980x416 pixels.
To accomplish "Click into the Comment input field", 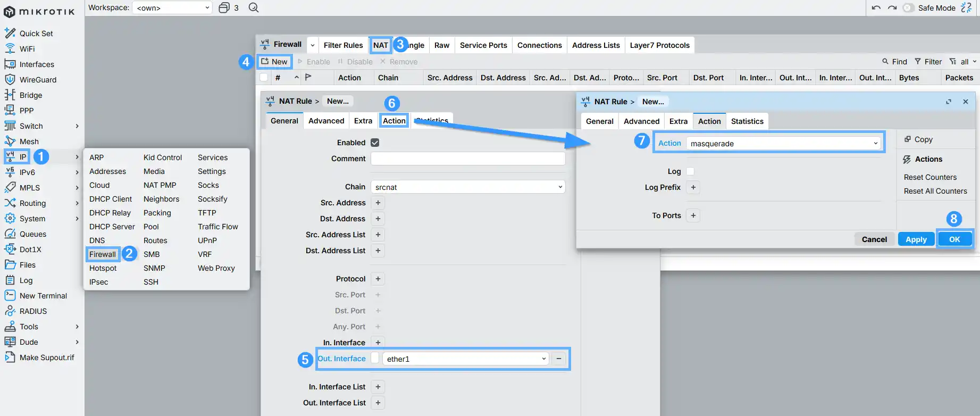I will 468,159.
